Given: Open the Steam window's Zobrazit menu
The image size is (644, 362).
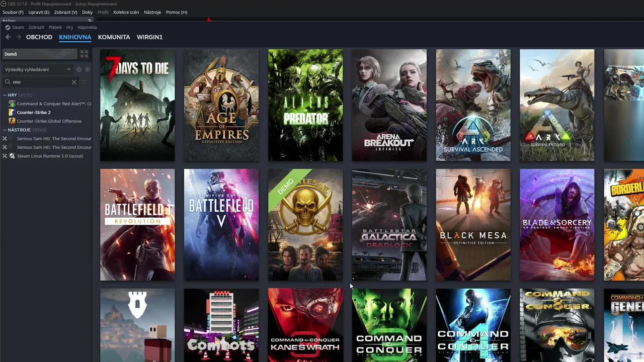Looking at the screenshot, I should [x=36, y=27].
